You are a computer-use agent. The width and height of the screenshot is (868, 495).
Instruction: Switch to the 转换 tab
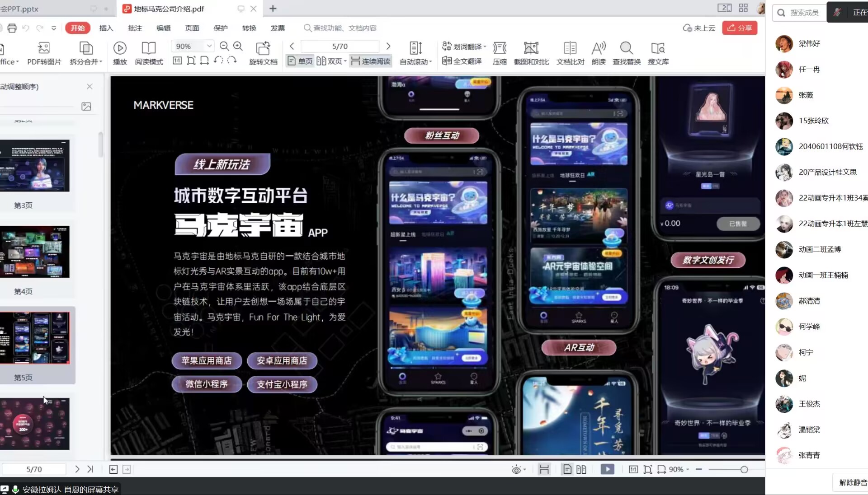coord(249,28)
